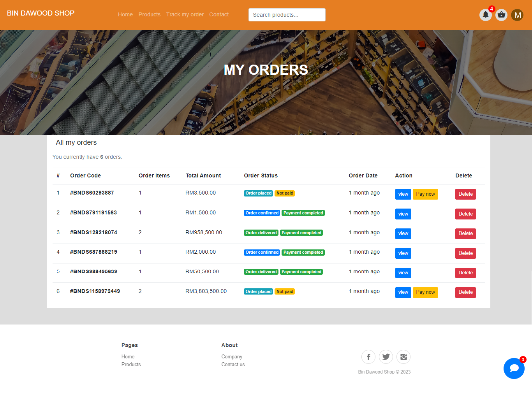Pay now for order #BNDS1158972449
This screenshot has height=393, width=532.
tap(425, 292)
